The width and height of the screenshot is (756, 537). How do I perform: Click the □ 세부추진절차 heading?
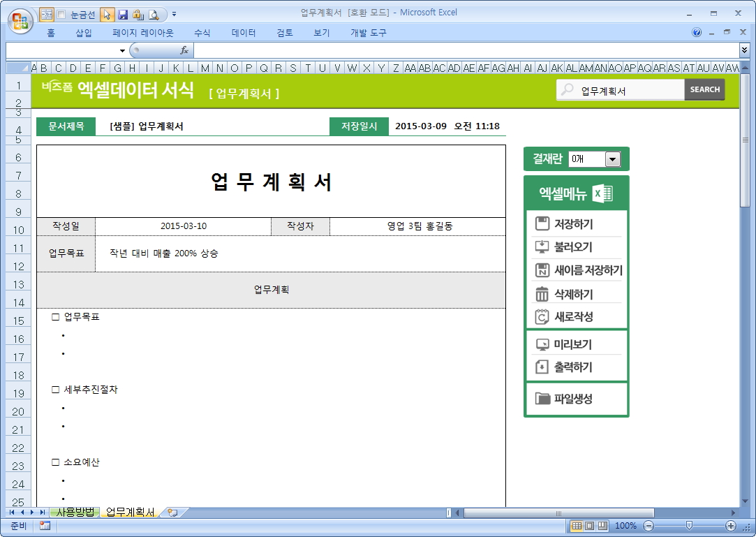tap(85, 390)
